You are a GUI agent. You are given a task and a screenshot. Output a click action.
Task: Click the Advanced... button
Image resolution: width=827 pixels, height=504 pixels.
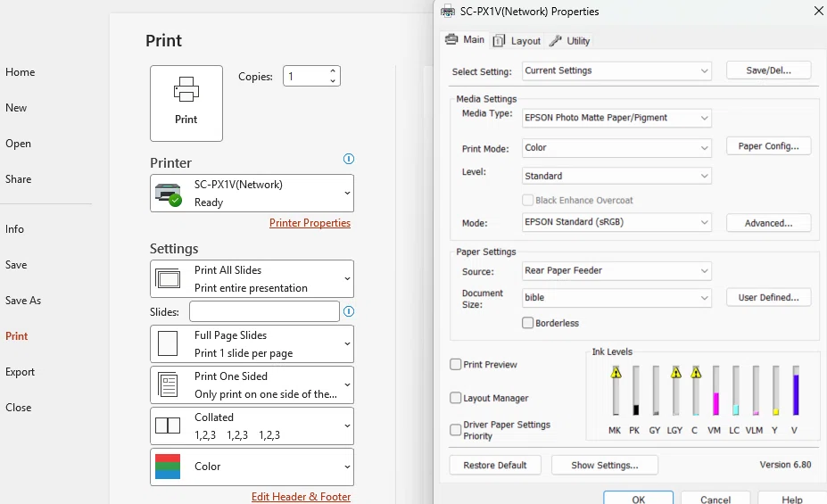point(768,223)
